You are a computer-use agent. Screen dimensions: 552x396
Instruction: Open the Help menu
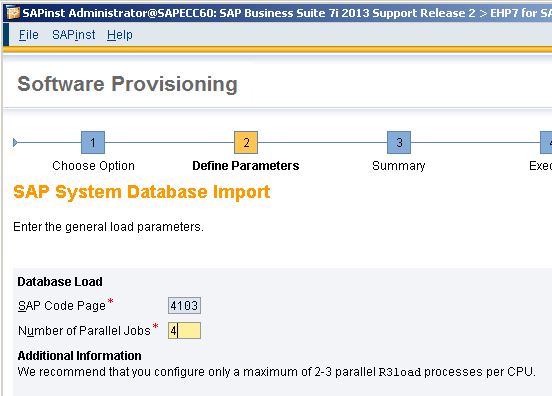(120, 35)
